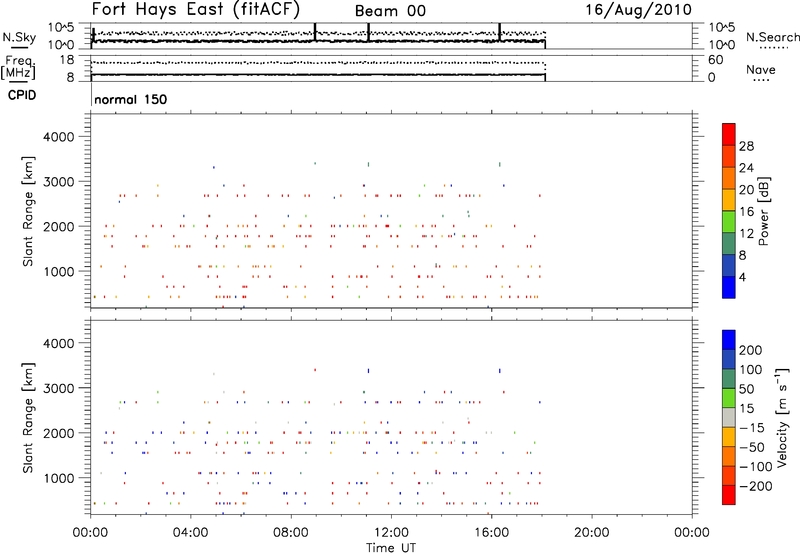Click the 'Freq. [MHz]' axis label
The image size is (800, 554).
(18, 67)
